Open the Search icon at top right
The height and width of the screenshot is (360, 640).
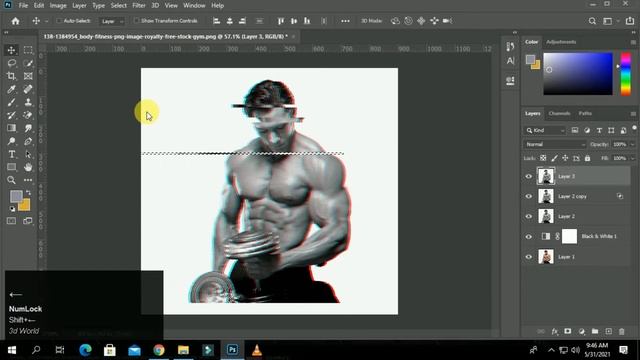[592, 21]
